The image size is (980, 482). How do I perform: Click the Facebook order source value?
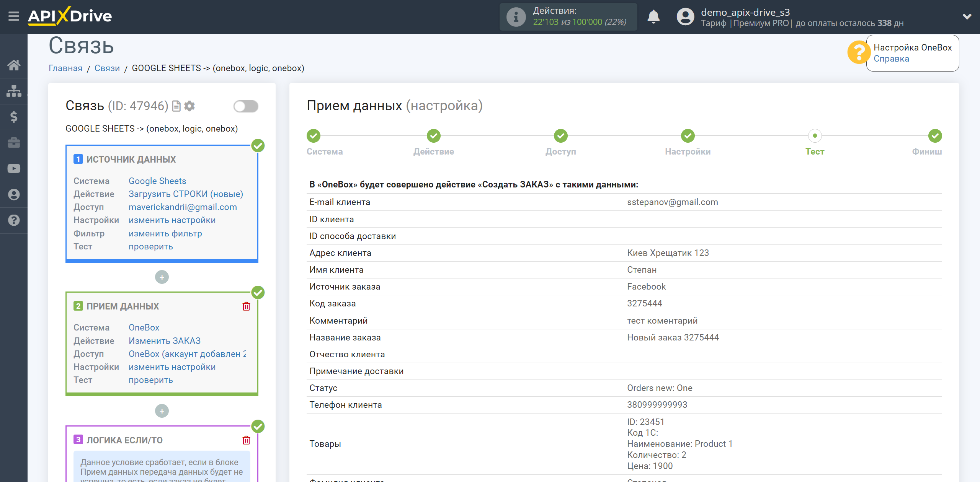click(x=647, y=287)
